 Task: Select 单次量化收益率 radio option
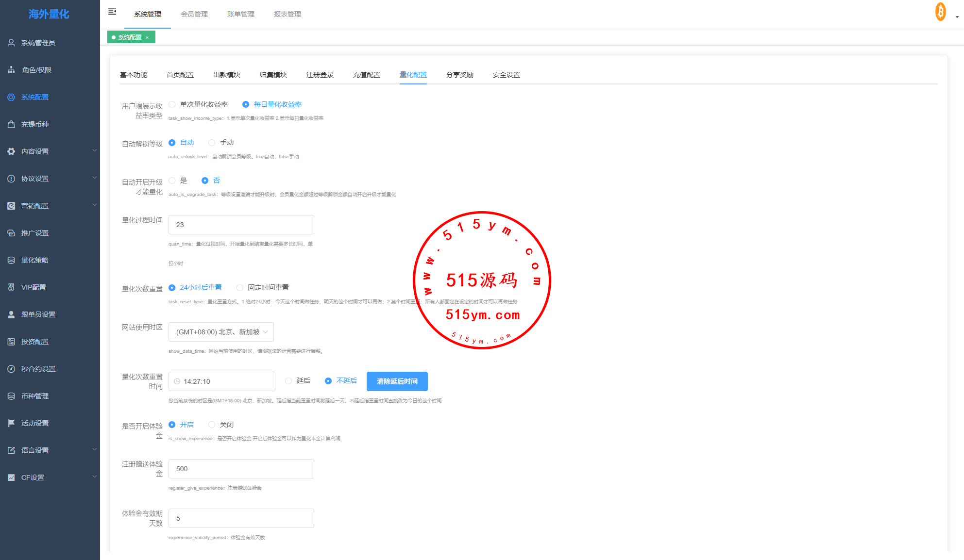tap(172, 104)
